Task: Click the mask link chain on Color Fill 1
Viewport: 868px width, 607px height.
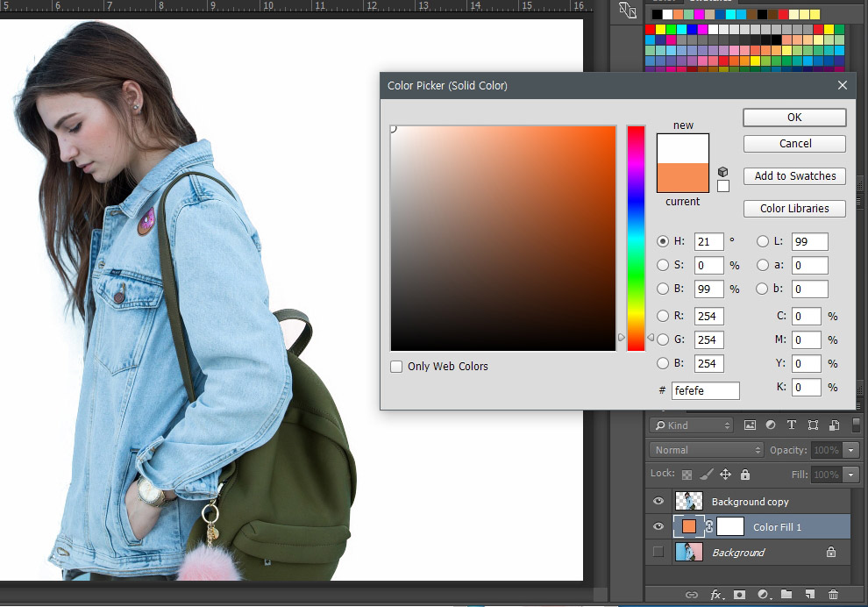Action: [709, 526]
